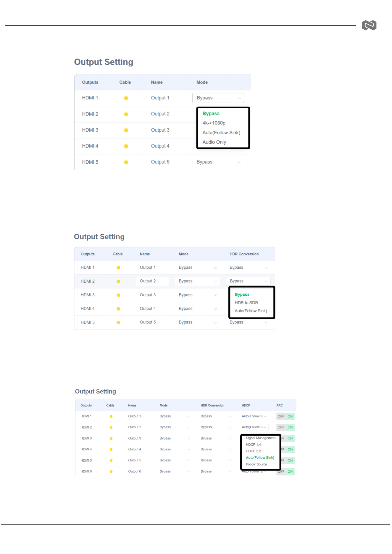Collapse the open HDMI 2 HDCP dropdown

tap(254, 427)
